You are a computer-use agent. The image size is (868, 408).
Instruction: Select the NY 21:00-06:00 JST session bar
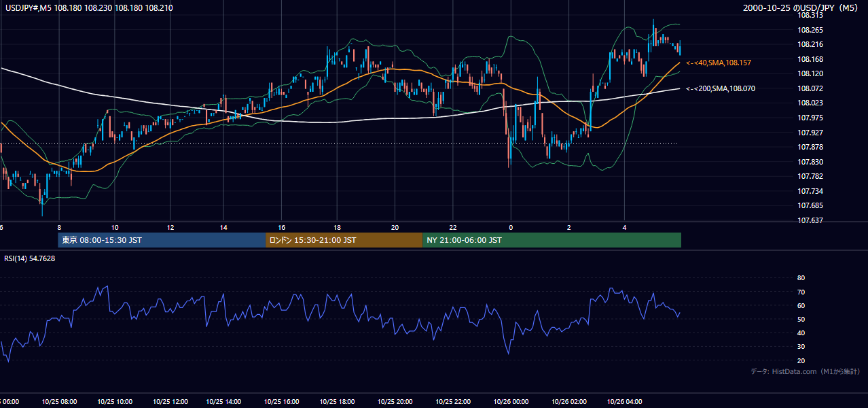551,240
